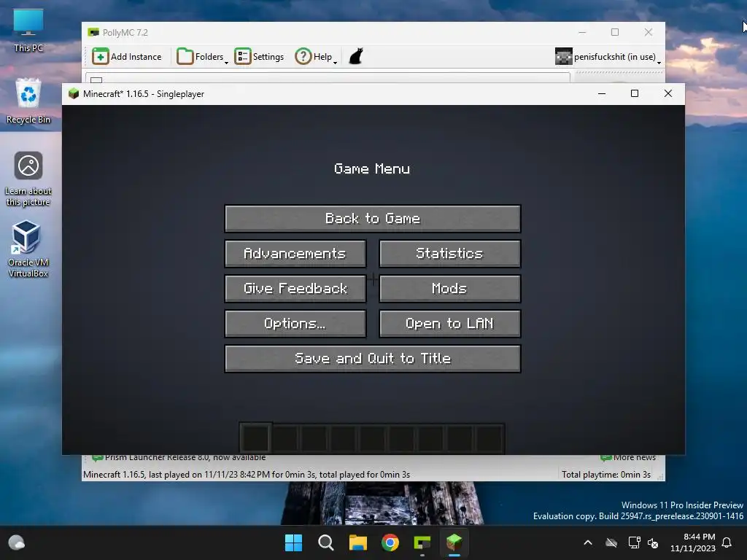This screenshot has height=560, width=747.
Task: Close the Minecraft window
Action: (x=668, y=94)
